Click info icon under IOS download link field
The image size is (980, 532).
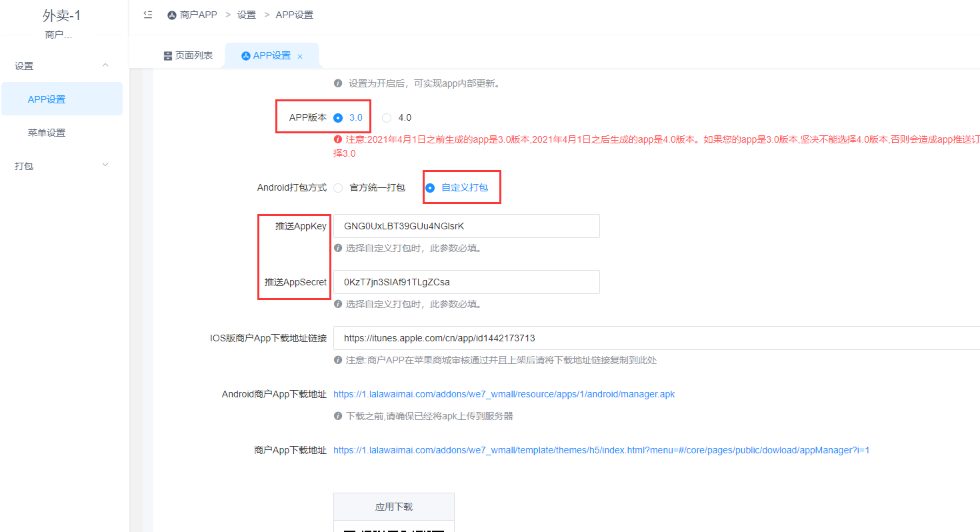(338, 360)
